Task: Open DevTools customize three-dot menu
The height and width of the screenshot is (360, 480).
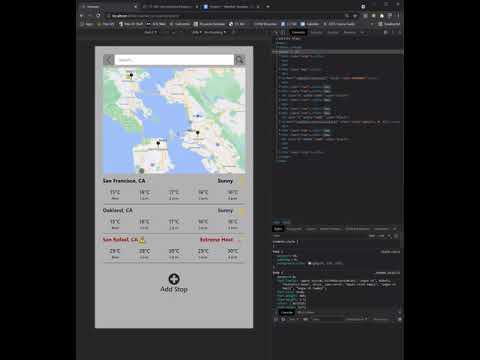Action: (x=393, y=32)
